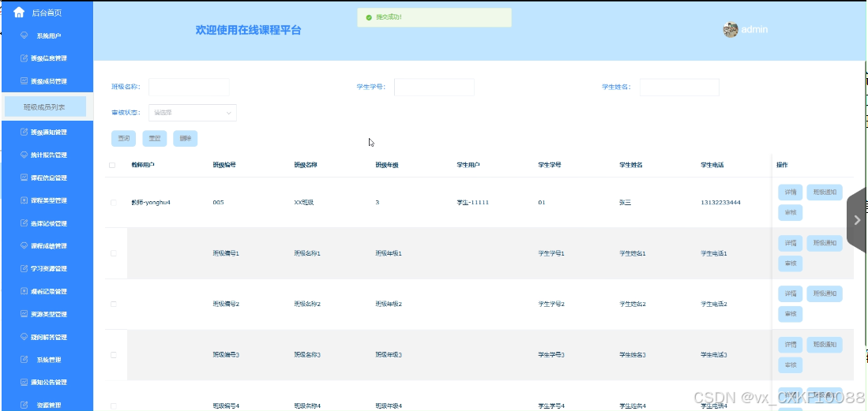Viewport: 868px width, 411px height.
Task: Click the 删除 button
Action: [x=186, y=138]
